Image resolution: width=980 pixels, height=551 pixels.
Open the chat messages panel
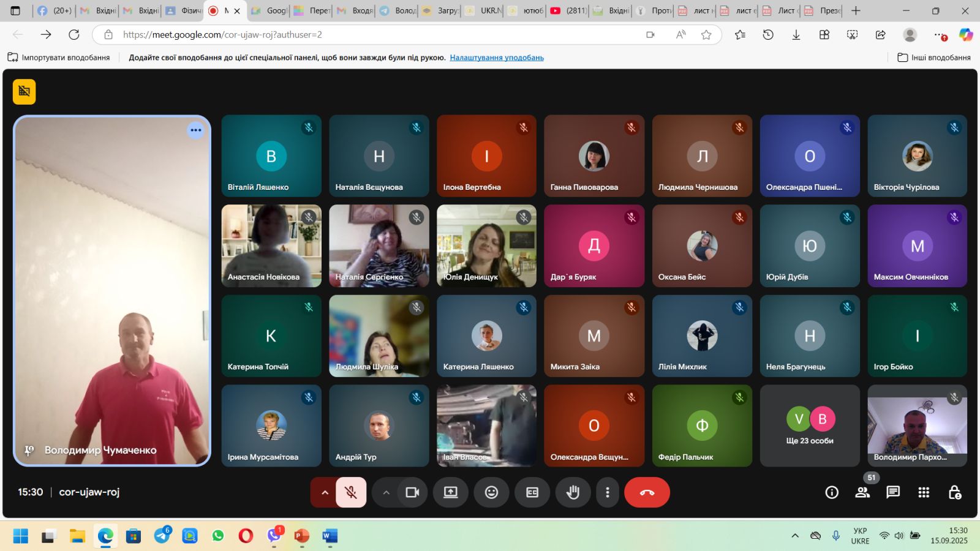coord(893,492)
